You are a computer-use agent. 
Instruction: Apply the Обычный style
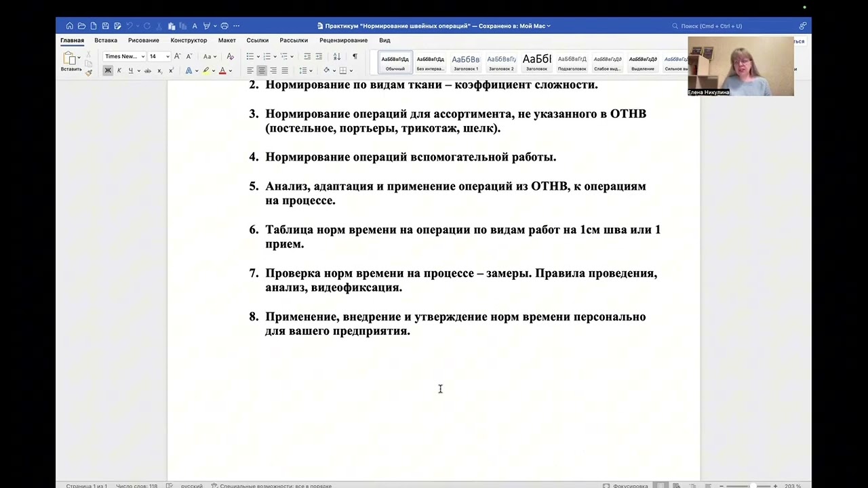pyautogui.click(x=395, y=62)
